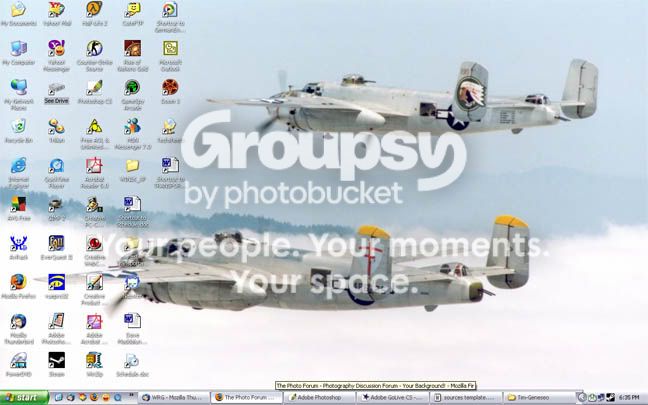Open the Start menu
This screenshot has width=648, height=405.
tap(24, 398)
